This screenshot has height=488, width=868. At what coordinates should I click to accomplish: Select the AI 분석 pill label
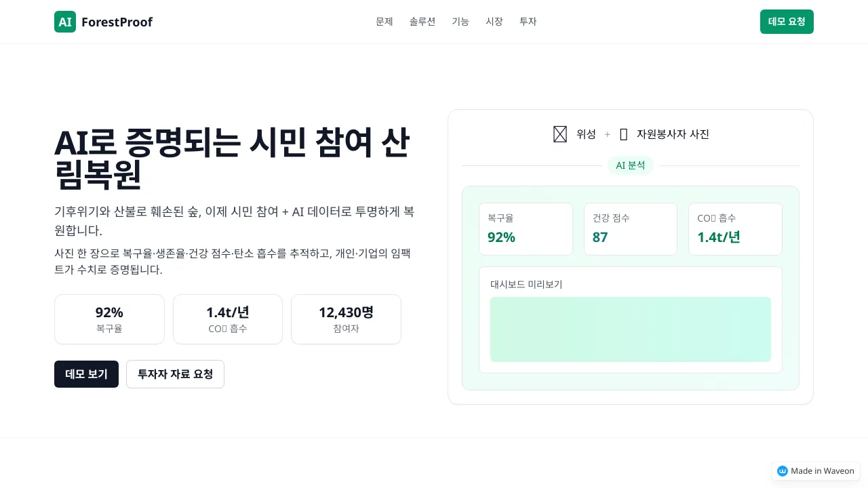coord(631,165)
